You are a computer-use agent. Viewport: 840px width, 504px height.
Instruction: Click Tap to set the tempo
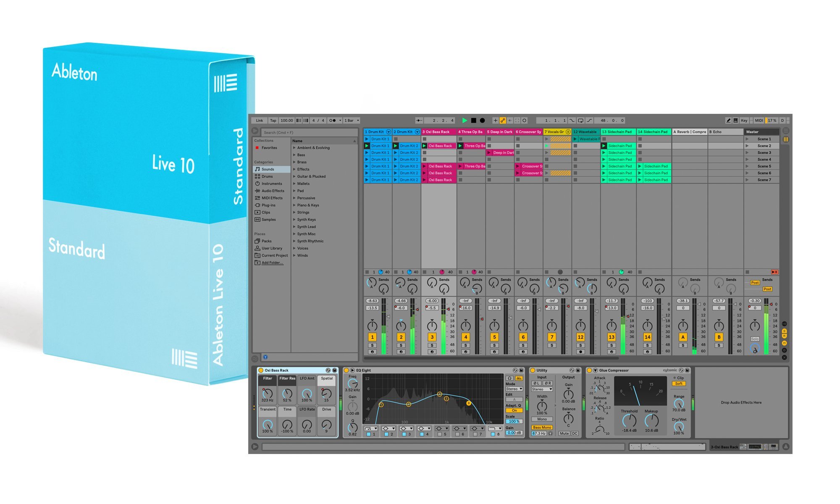pyautogui.click(x=273, y=121)
